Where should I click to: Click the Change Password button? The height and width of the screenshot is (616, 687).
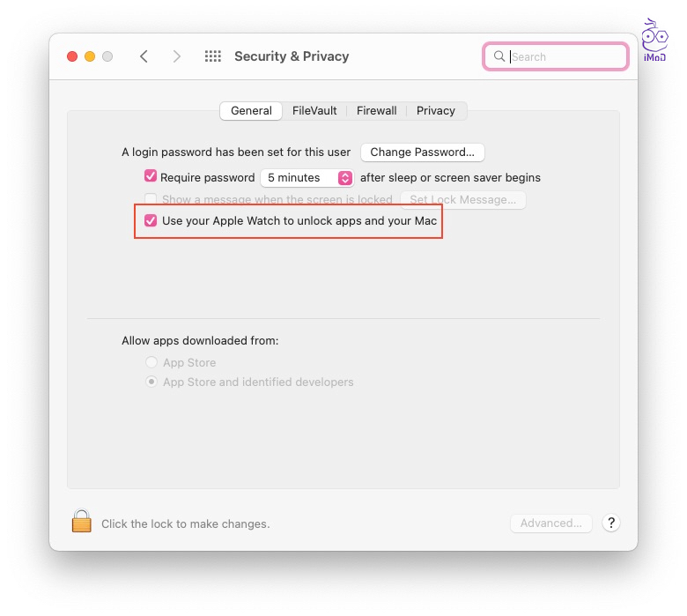[422, 152]
